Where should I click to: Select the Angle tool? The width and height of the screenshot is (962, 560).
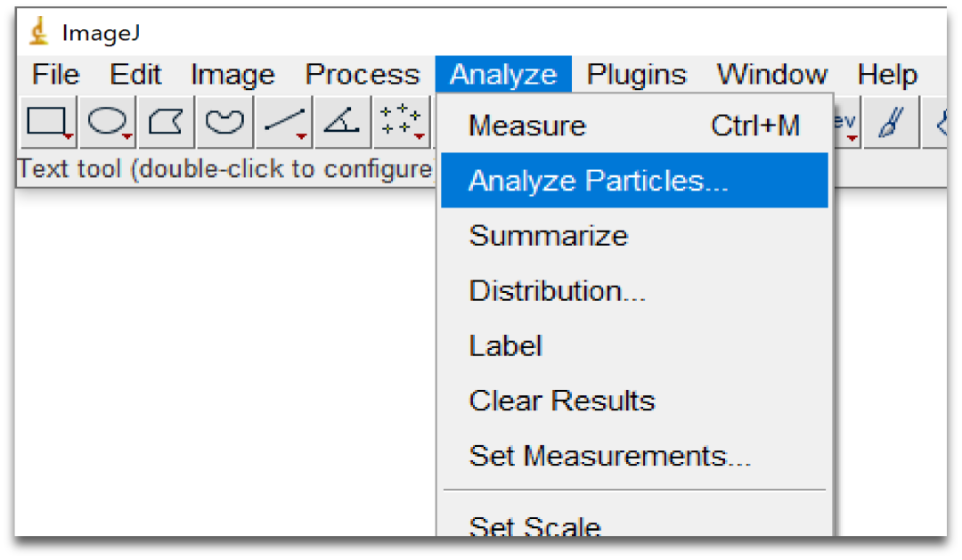tap(341, 123)
